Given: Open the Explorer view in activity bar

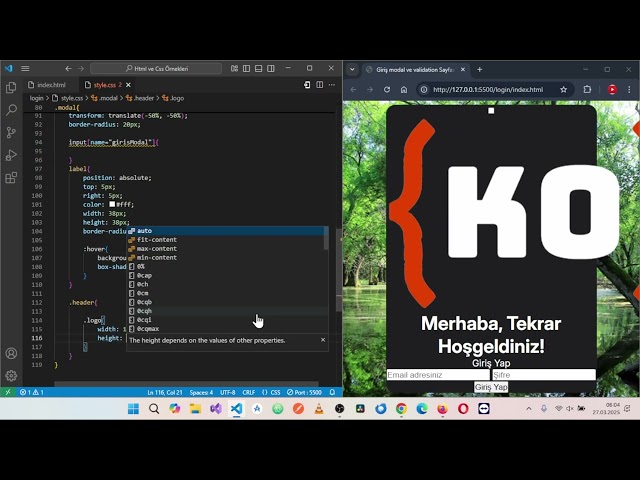Looking at the screenshot, I should (11, 88).
